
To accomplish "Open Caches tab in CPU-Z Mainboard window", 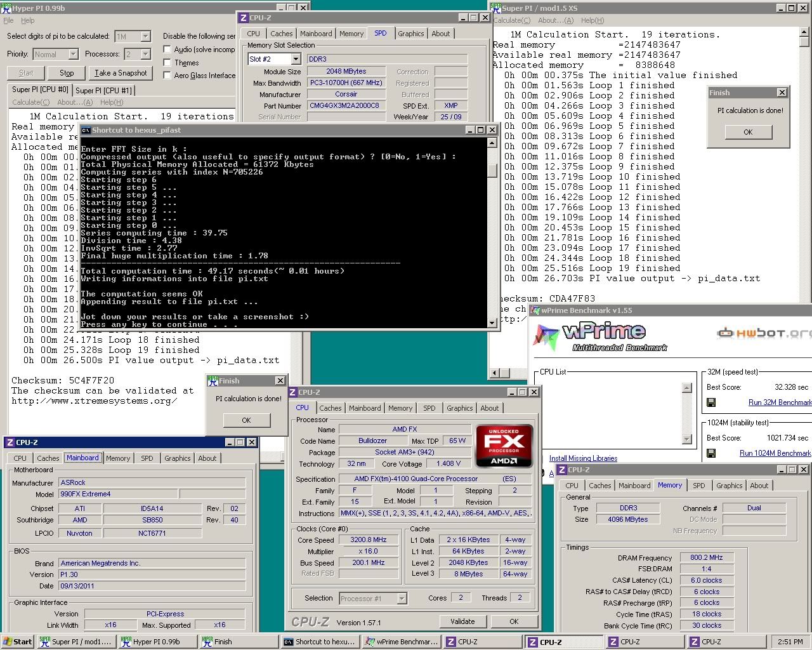I will (x=48, y=458).
